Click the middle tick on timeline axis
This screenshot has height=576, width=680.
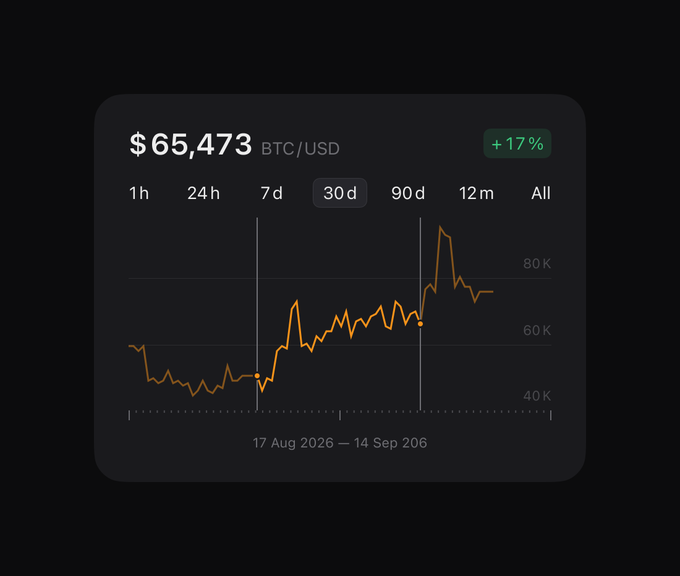tap(340, 415)
